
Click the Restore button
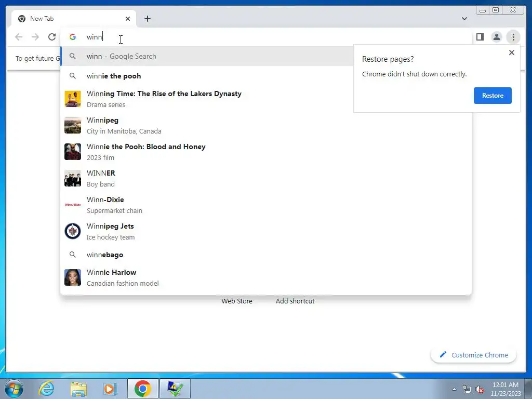pos(493,96)
